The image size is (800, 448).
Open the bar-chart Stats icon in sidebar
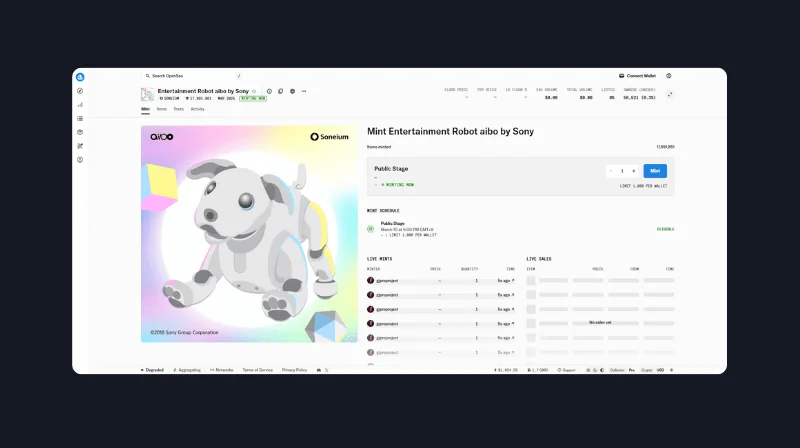tap(80, 105)
